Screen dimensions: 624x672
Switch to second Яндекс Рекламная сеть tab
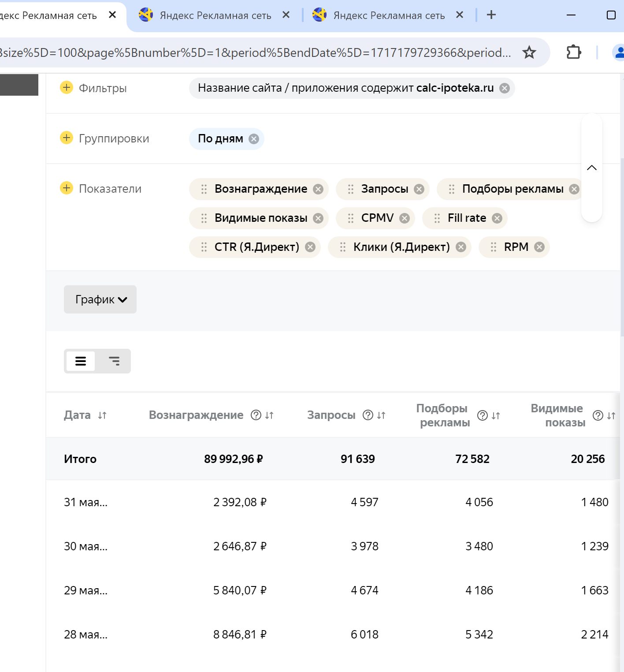coord(215,15)
